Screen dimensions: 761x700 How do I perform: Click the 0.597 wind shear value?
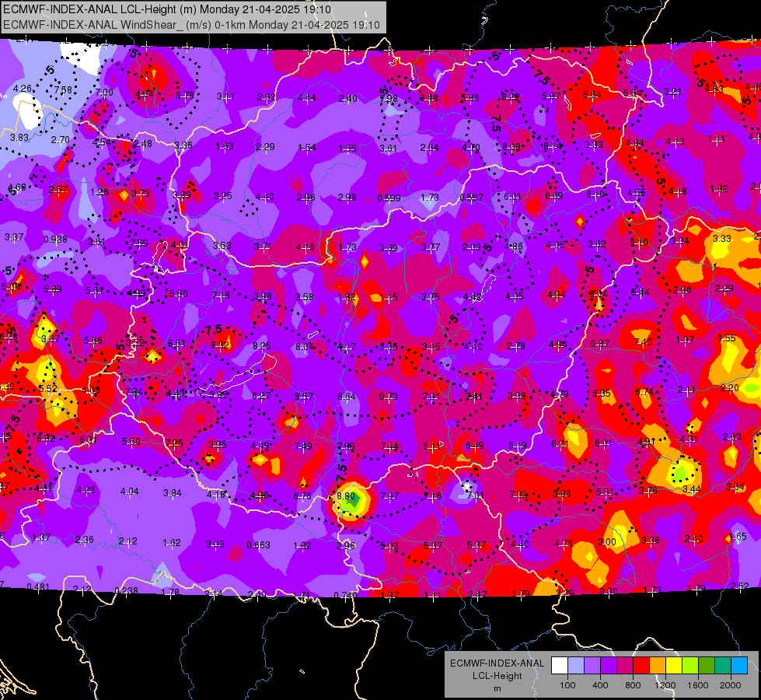pos(472,198)
